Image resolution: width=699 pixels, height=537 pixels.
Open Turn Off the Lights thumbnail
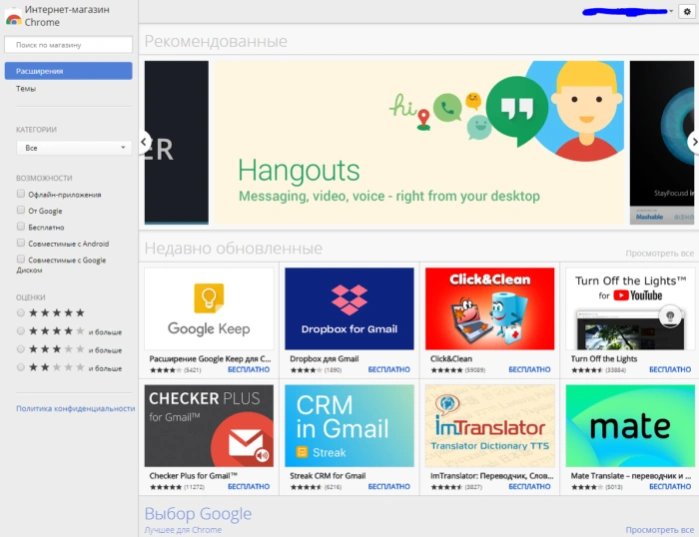click(630, 309)
